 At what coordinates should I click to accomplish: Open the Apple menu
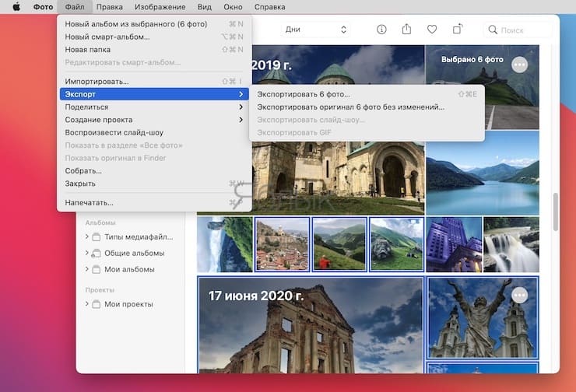(16, 6)
